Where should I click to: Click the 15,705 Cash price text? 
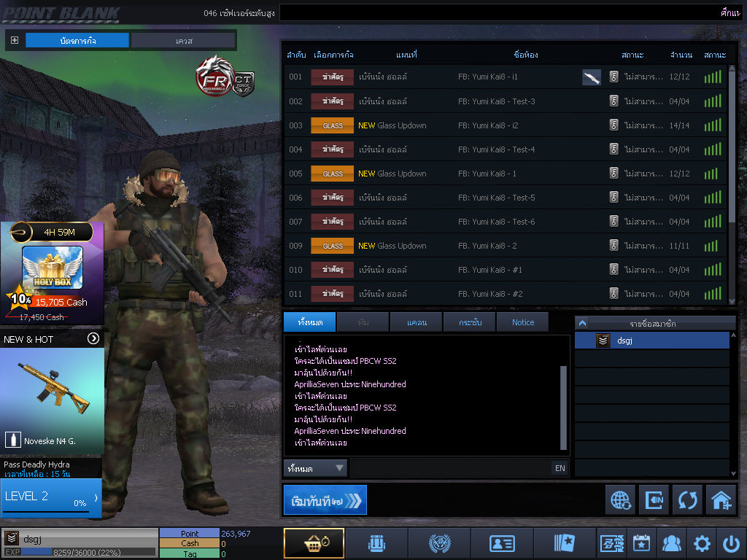tap(61, 302)
